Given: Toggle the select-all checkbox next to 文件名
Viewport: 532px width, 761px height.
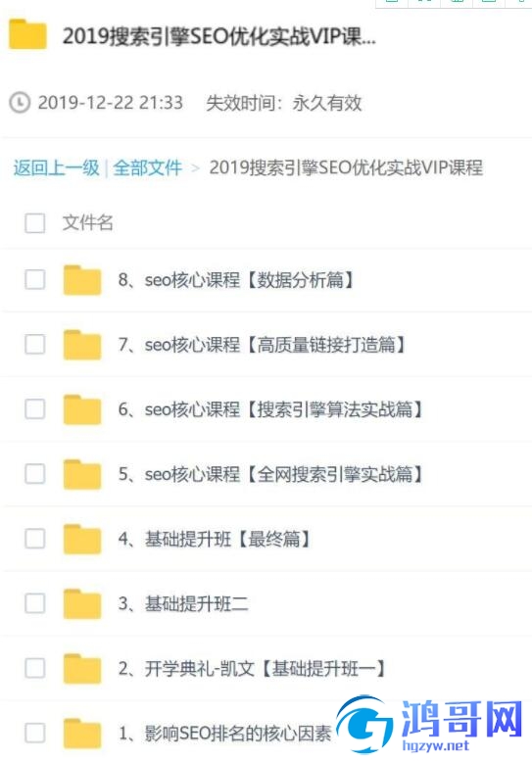Looking at the screenshot, I should point(35,223).
